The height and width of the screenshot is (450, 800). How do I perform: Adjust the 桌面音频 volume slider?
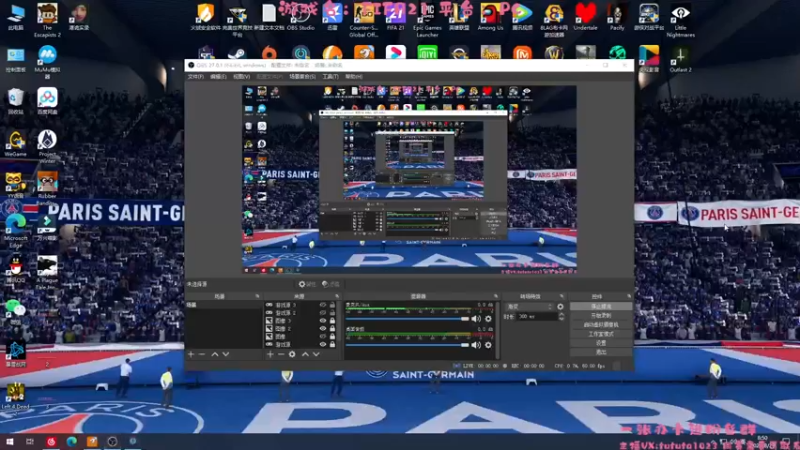tap(407, 345)
